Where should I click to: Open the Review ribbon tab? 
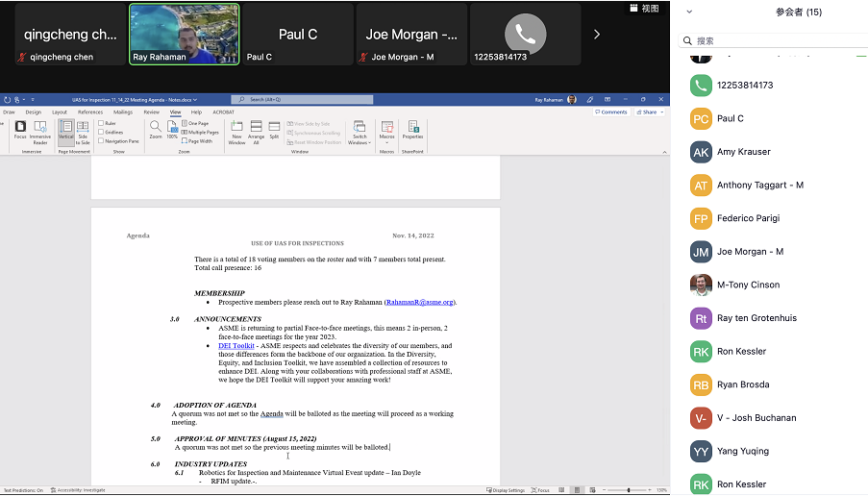coord(151,112)
